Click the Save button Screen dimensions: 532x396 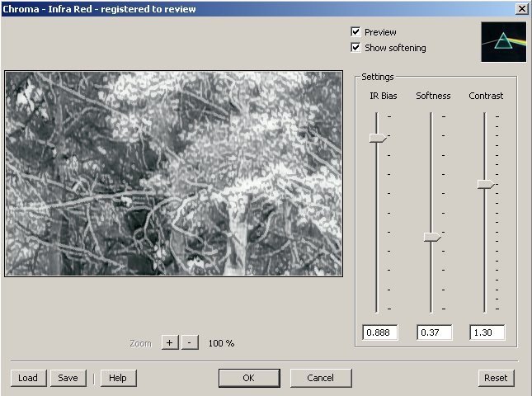tap(68, 378)
